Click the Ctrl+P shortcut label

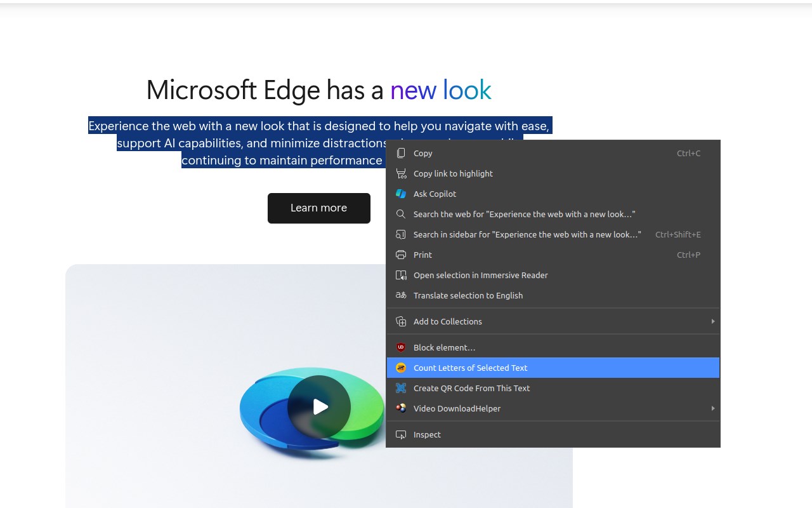point(689,255)
